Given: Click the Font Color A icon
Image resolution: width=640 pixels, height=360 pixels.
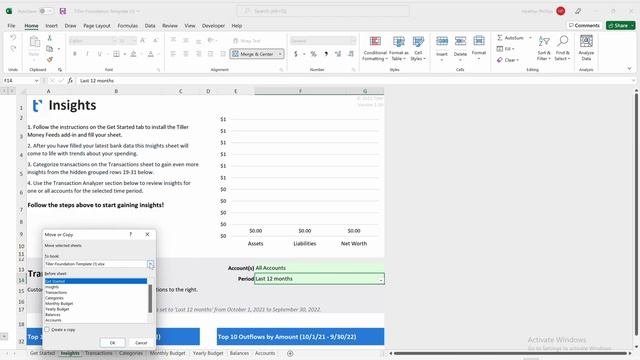Looking at the screenshot, I should click(x=151, y=54).
